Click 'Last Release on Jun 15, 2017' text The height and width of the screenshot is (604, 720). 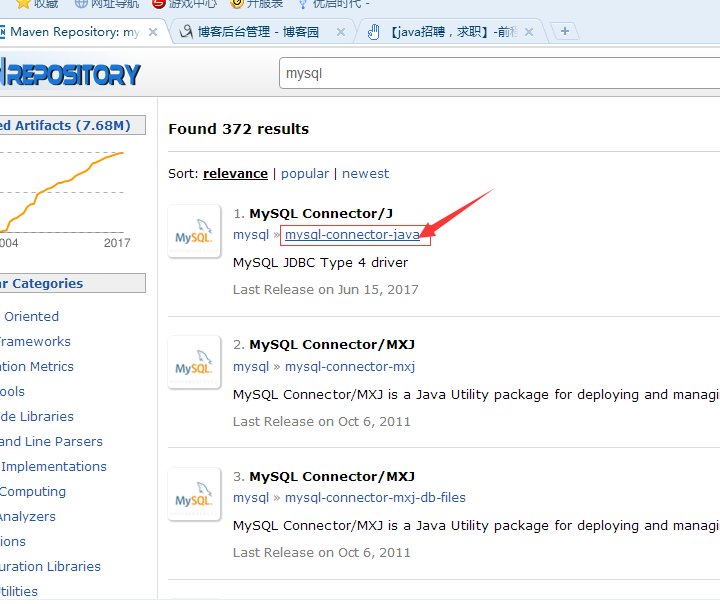click(x=326, y=290)
